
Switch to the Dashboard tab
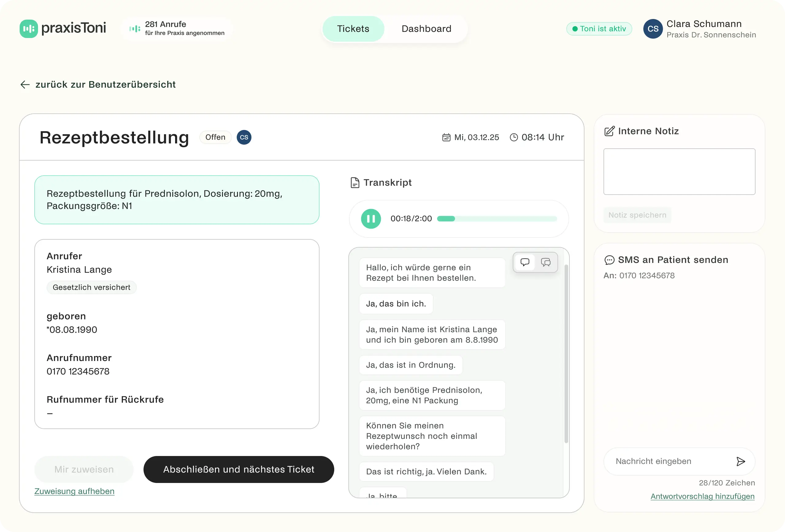click(x=426, y=29)
